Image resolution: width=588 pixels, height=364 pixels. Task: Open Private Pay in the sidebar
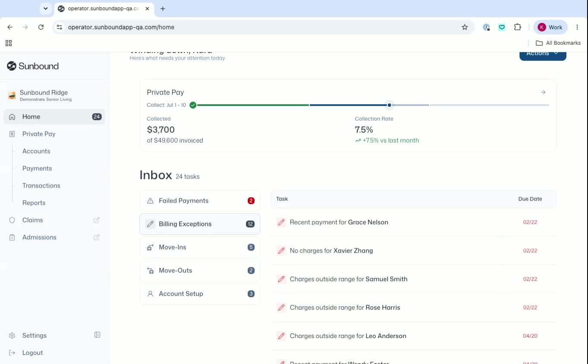tap(39, 134)
